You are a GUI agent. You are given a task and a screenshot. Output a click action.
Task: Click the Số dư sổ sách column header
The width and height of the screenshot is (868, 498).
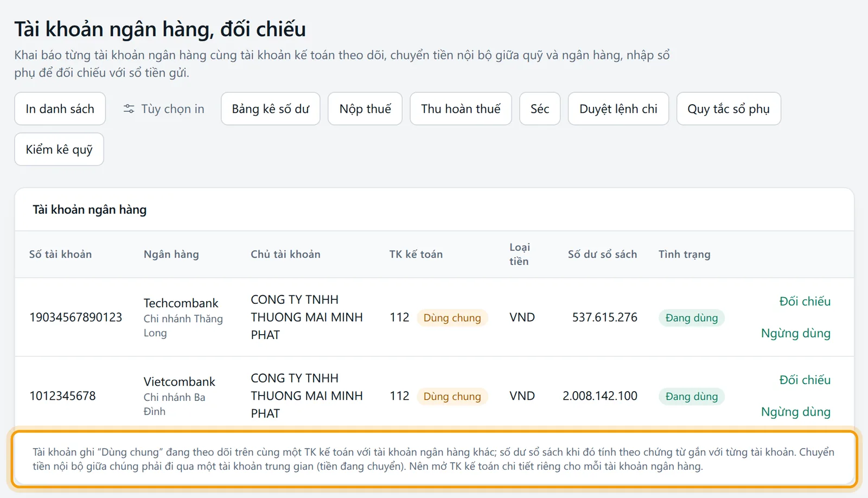(x=602, y=254)
